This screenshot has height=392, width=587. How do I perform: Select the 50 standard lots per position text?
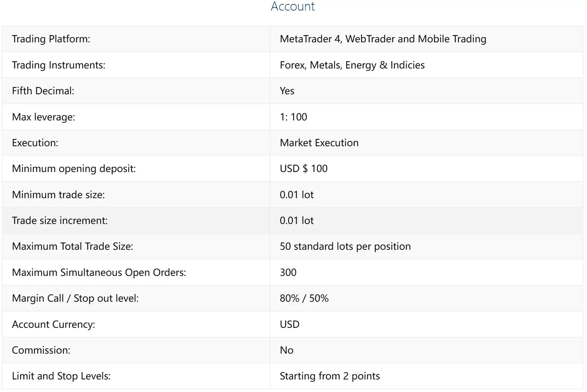coord(345,246)
